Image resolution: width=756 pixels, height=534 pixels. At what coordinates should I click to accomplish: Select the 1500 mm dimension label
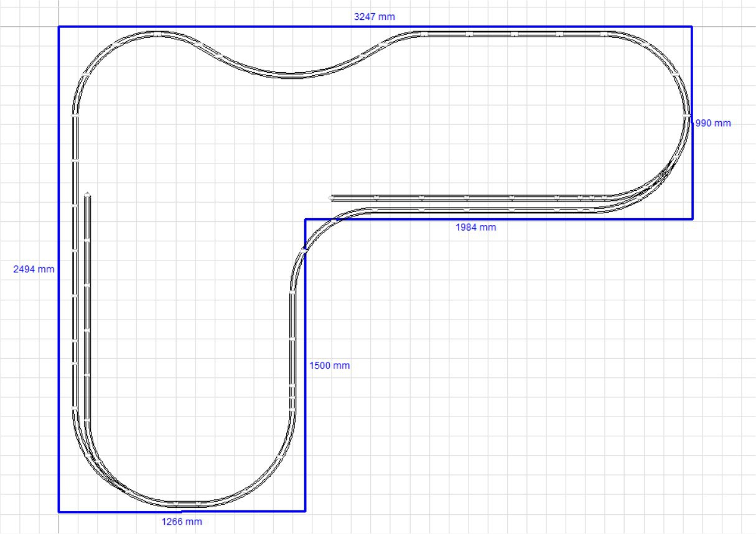[x=330, y=366]
